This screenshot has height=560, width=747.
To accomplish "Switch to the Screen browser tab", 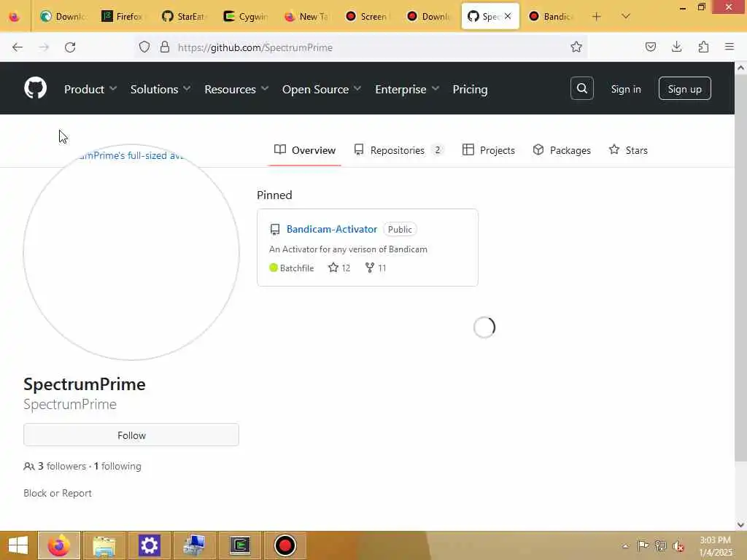I will coord(368,17).
